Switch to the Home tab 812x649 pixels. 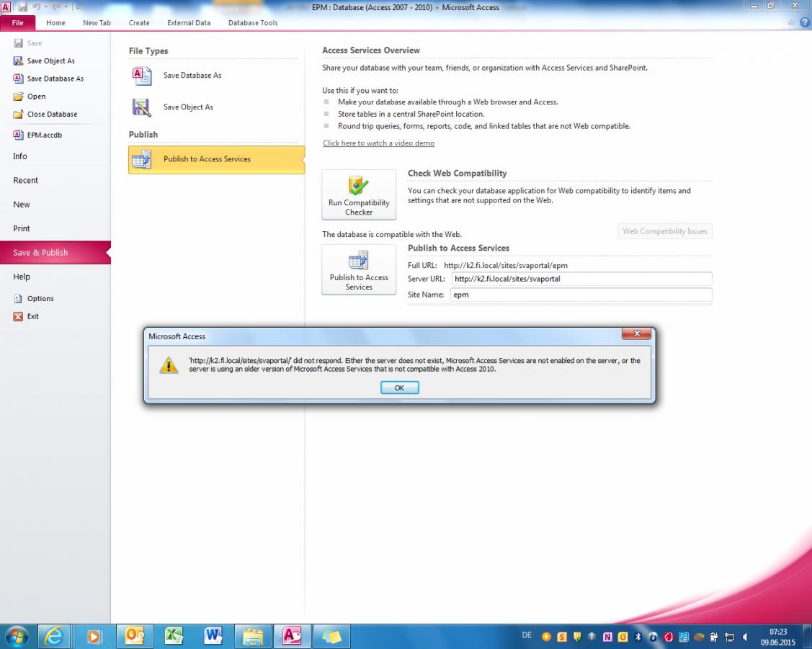point(55,23)
